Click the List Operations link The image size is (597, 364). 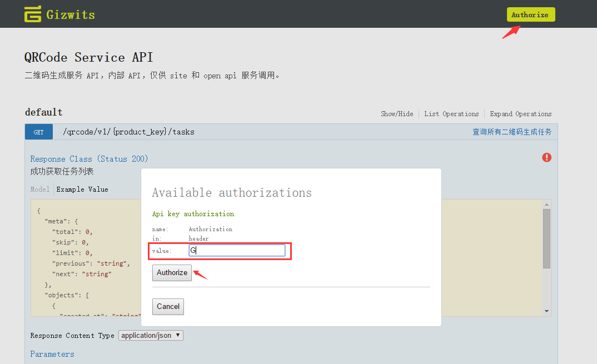451,114
